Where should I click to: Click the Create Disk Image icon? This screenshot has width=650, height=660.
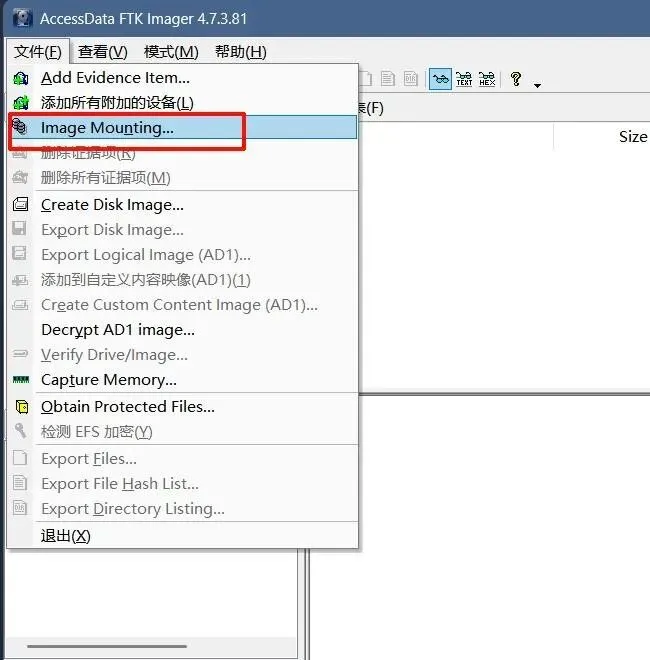[x=21, y=205]
